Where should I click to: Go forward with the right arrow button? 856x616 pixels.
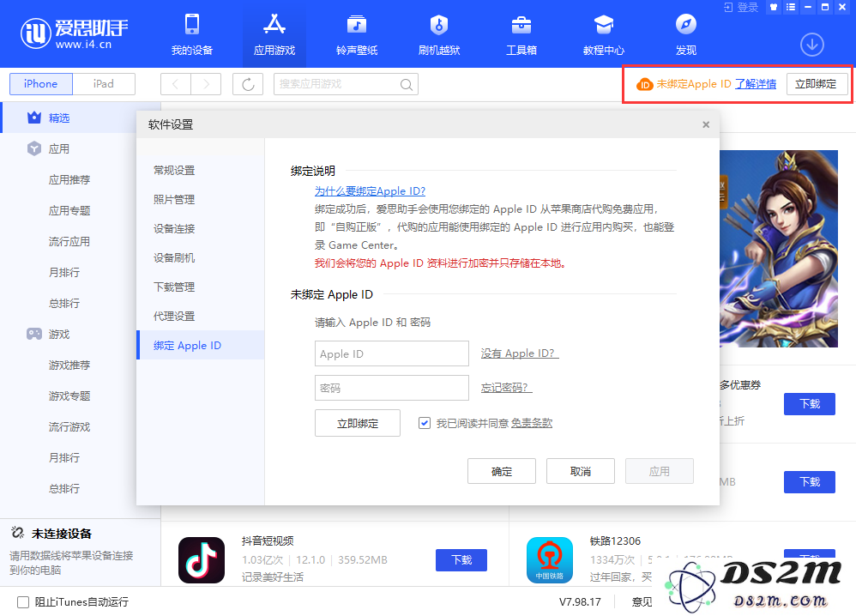[x=206, y=84]
